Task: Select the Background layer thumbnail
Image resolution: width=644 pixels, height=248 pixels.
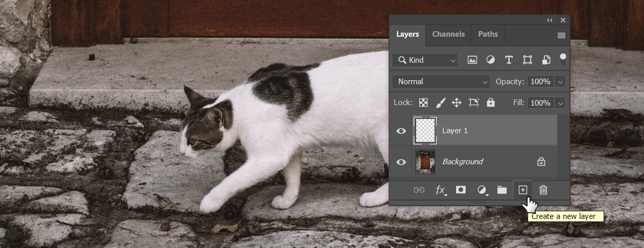Action: tap(425, 162)
